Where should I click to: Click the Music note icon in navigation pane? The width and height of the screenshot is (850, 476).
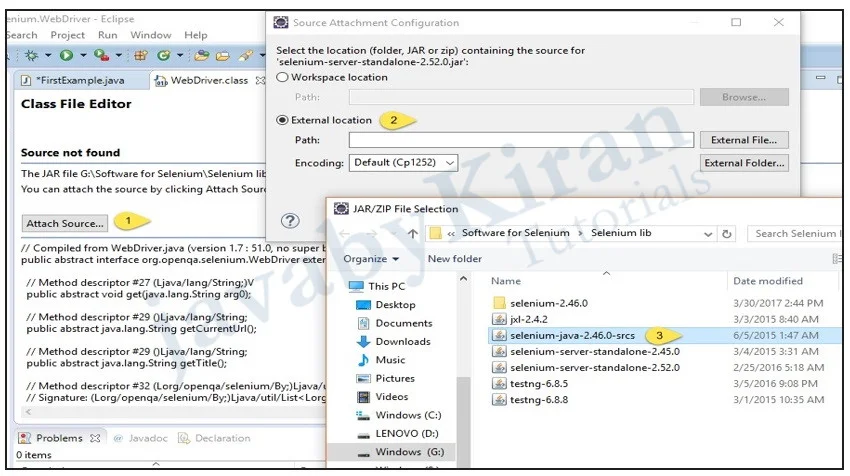tap(363, 360)
